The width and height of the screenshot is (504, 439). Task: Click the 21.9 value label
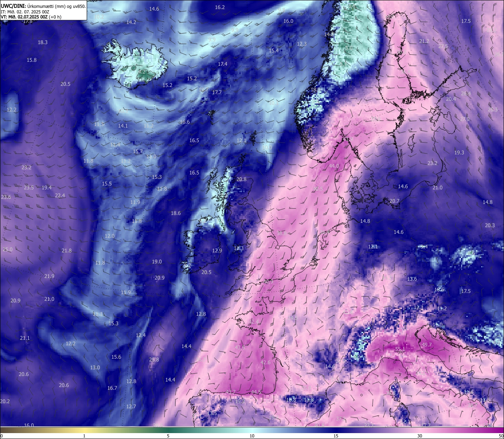50,276
